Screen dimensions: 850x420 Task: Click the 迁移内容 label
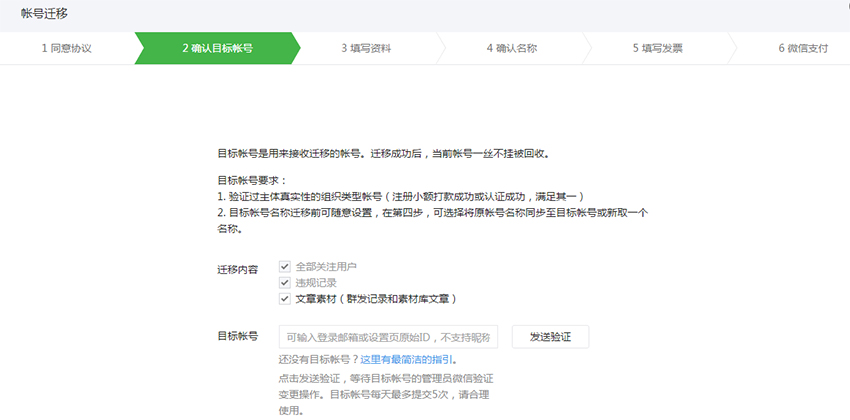[237, 270]
